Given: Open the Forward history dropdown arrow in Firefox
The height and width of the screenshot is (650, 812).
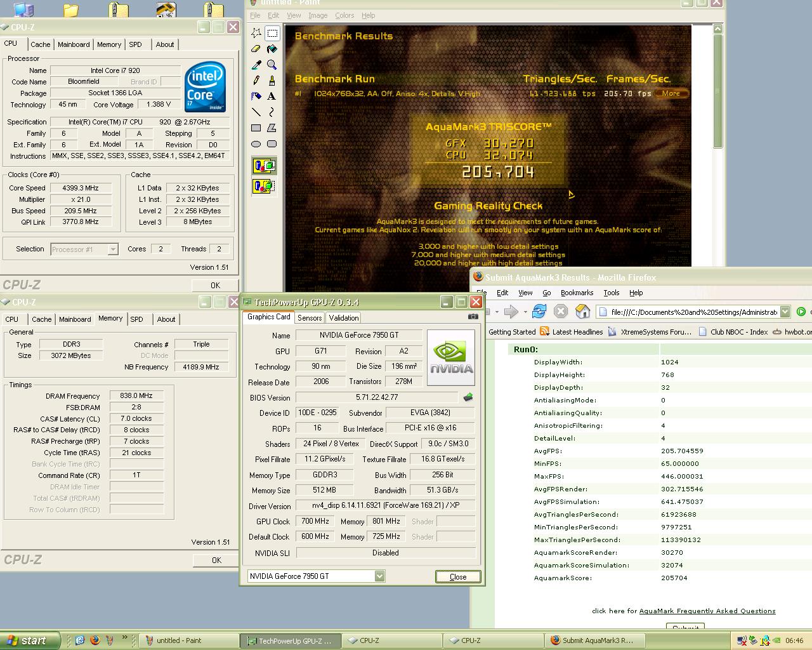Looking at the screenshot, I should (x=525, y=312).
